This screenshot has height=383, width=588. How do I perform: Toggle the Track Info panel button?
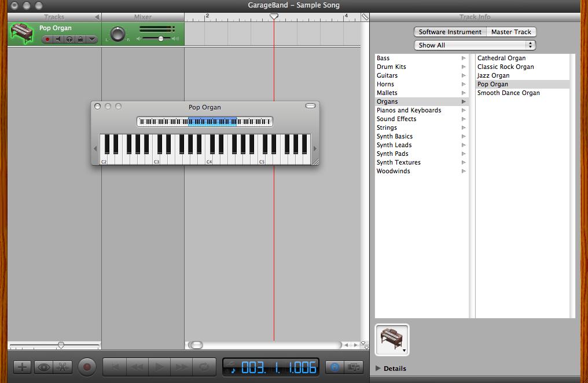click(x=335, y=367)
